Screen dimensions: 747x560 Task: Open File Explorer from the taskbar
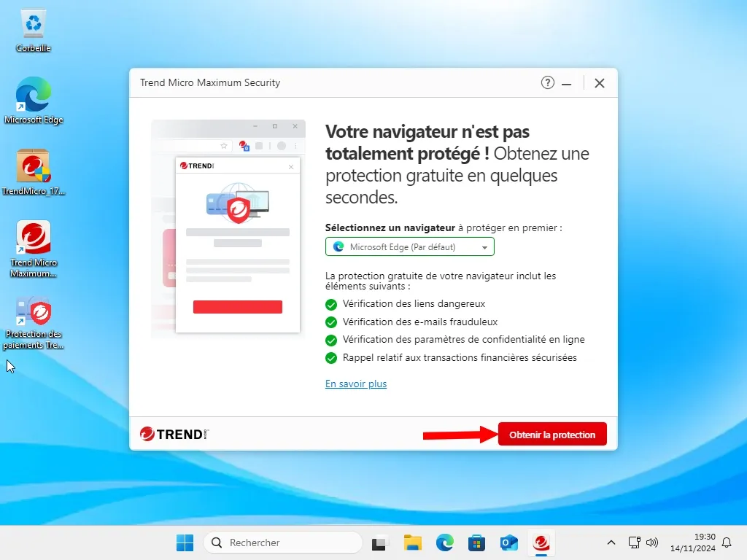point(413,542)
